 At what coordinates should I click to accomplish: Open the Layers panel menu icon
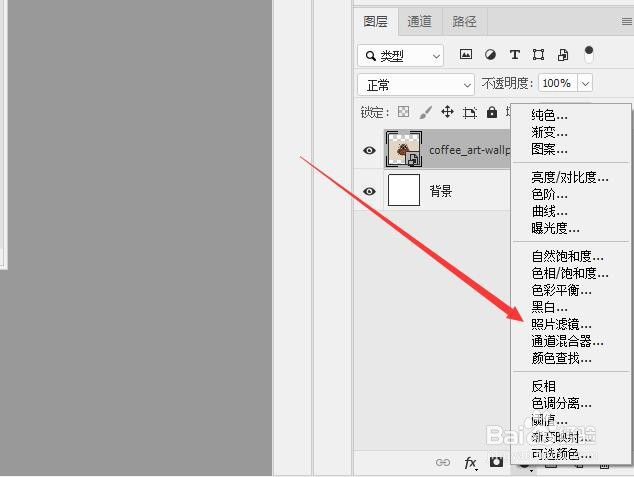coord(626,21)
